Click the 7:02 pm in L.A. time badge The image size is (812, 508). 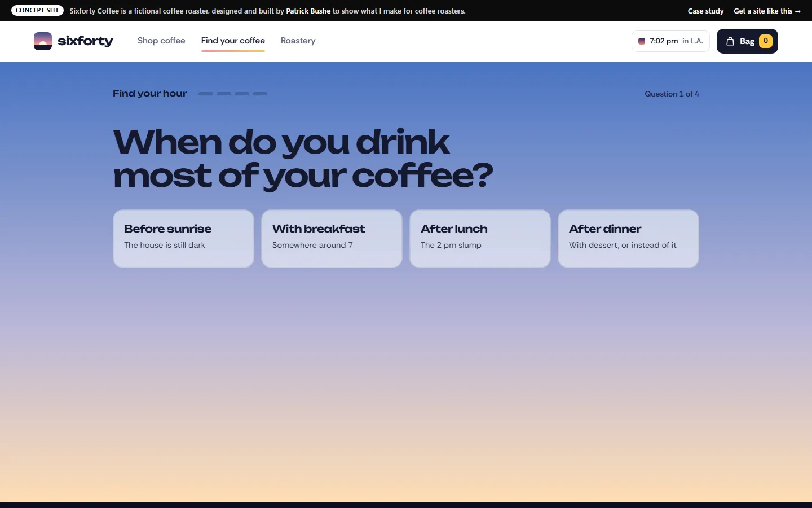pyautogui.click(x=670, y=41)
